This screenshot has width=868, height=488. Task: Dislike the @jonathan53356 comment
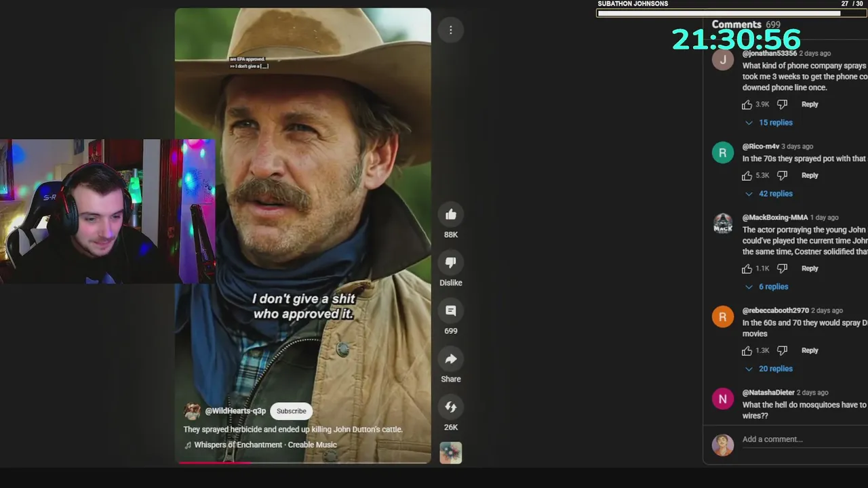[782, 104]
